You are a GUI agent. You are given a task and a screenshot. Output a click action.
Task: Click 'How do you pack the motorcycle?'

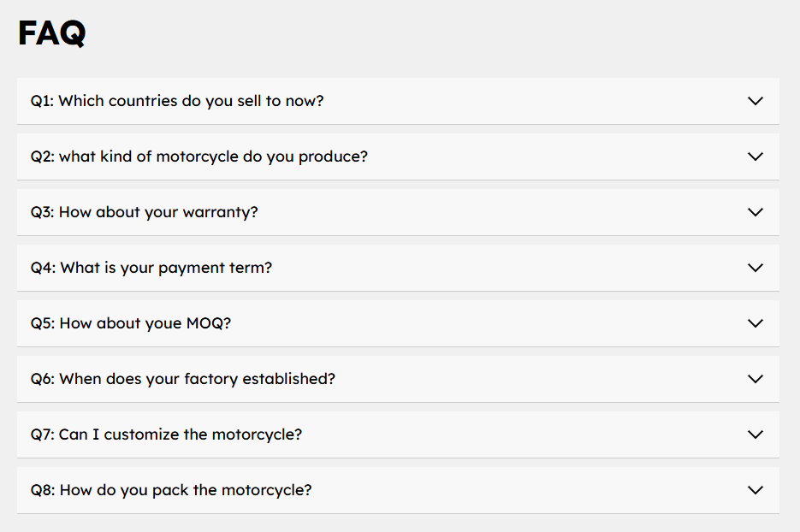tap(186, 490)
